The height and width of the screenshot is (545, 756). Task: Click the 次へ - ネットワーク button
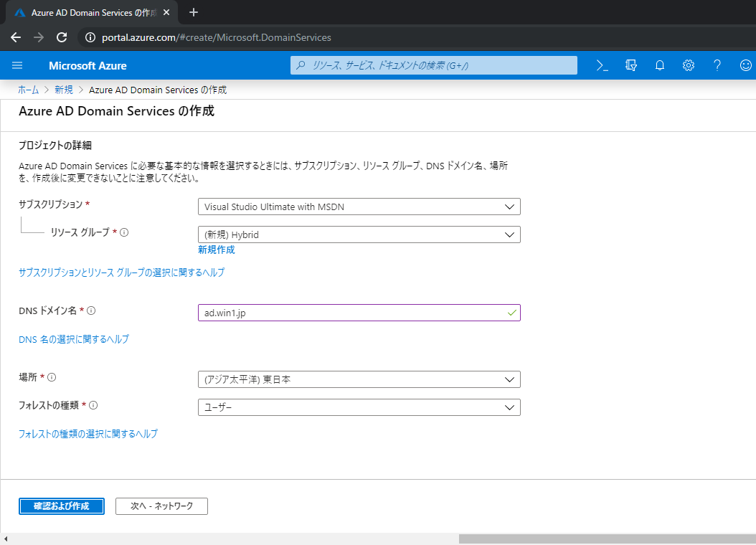click(x=161, y=506)
